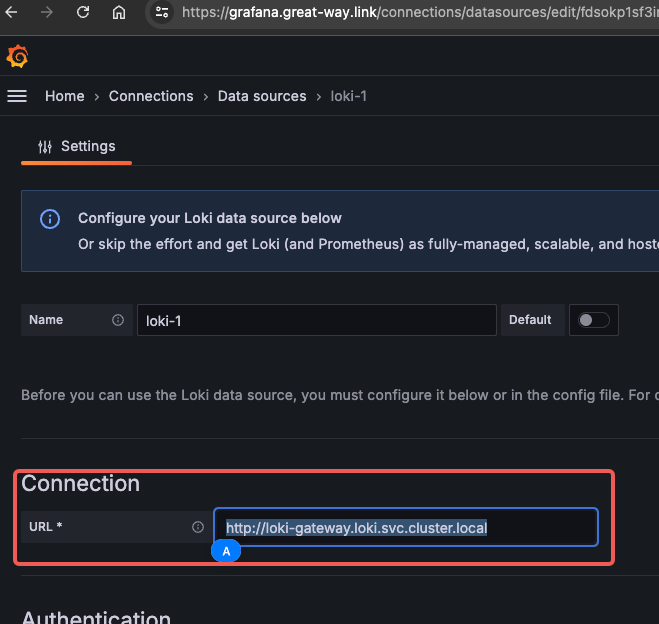This screenshot has width=659, height=624.
Task: Open Connections breadcrumb link
Action: [x=151, y=96]
